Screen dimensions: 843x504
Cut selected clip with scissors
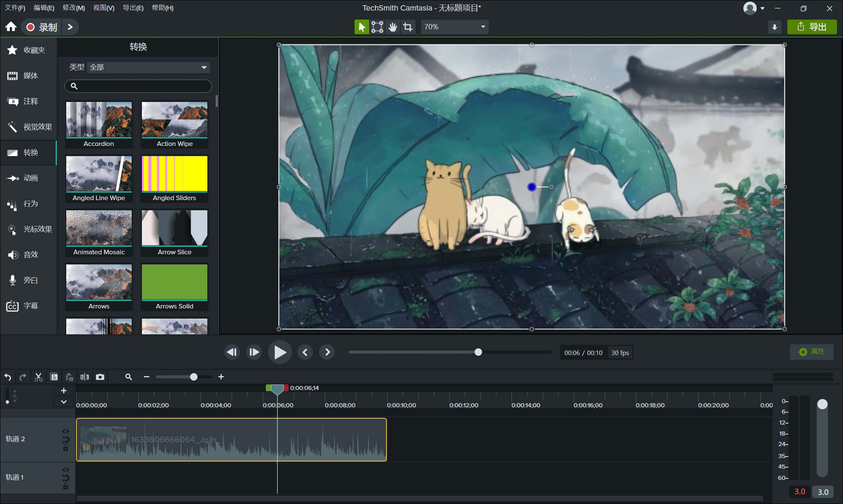coord(38,377)
